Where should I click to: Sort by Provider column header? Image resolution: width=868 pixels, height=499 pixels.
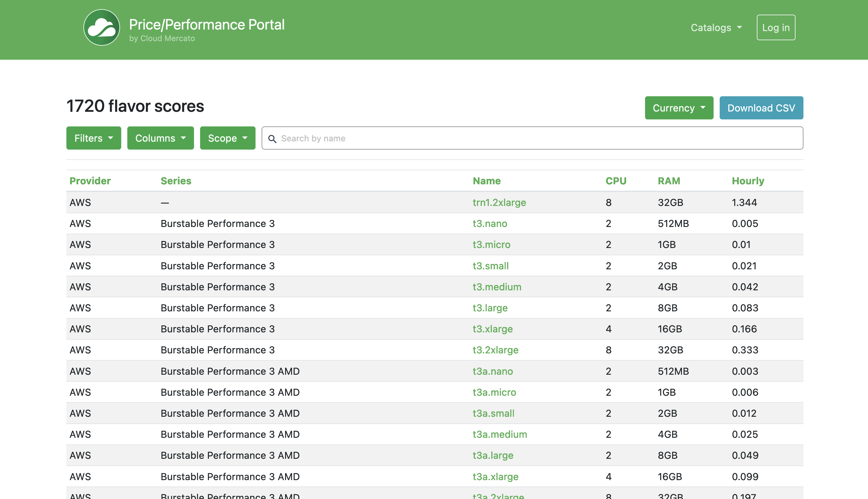90,181
